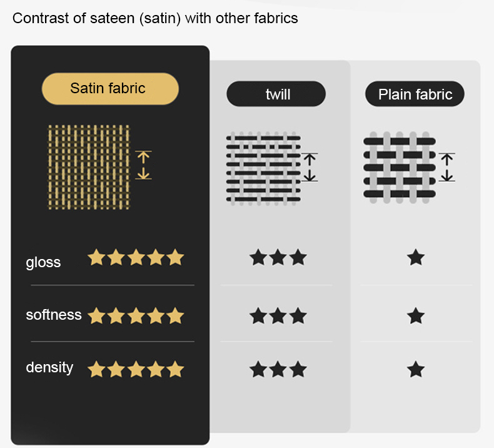This screenshot has width=494, height=448.
Task: Select the twill label pill
Action: [276, 94]
